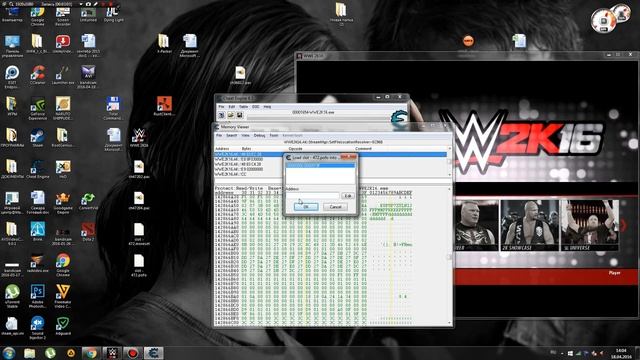Open the Dota 2 desktop shortcut

(88, 232)
